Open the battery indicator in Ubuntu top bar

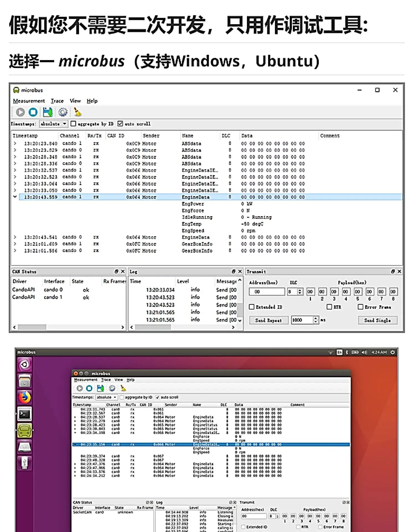click(355, 352)
